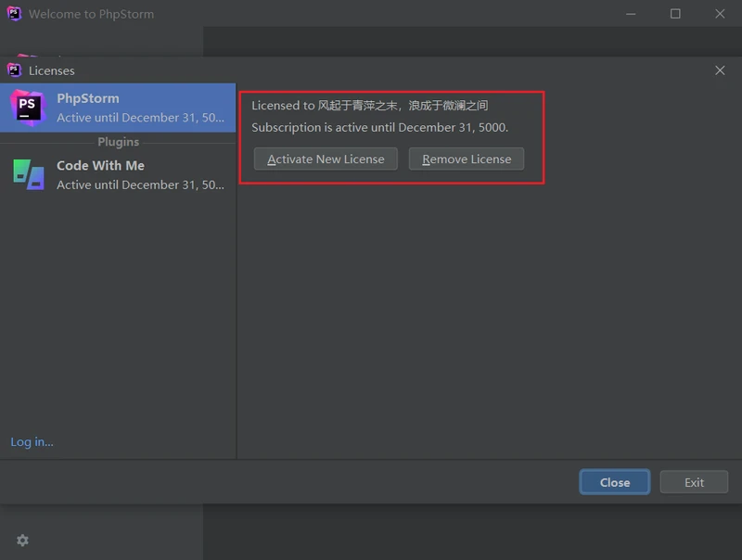The height and width of the screenshot is (560, 742).
Task: Select the Code With Me entry name
Action: pos(100,165)
